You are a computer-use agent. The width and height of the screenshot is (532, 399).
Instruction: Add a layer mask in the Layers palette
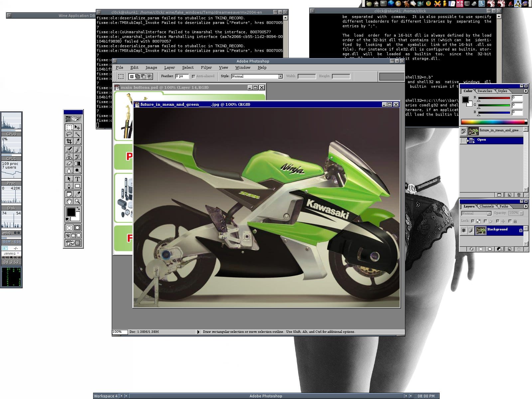pos(481,249)
